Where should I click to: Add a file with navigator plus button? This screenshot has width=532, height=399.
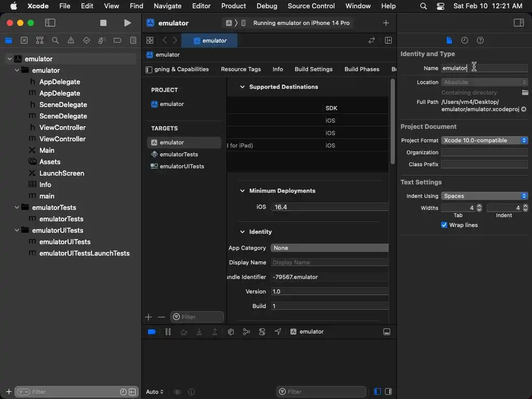tap(9, 392)
